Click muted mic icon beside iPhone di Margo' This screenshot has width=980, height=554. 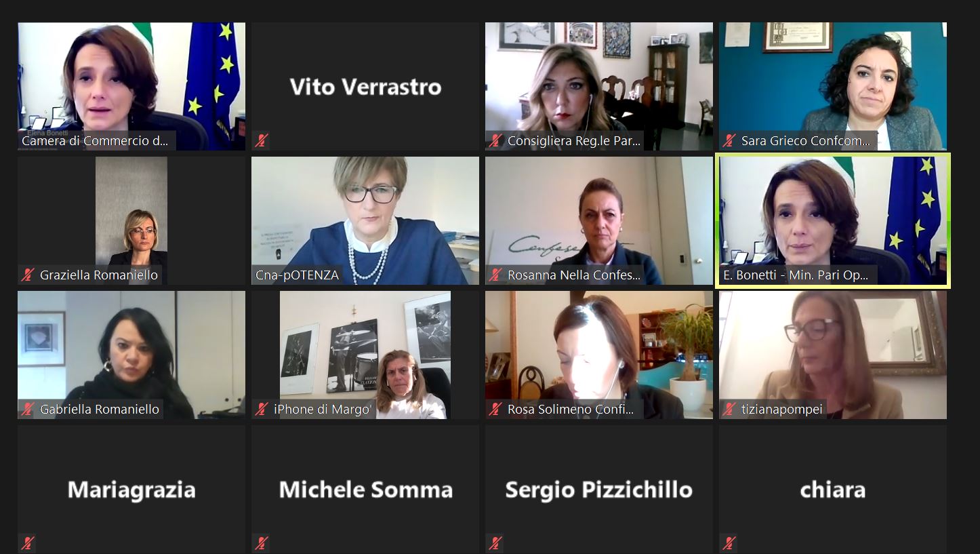tap(262, 409)
